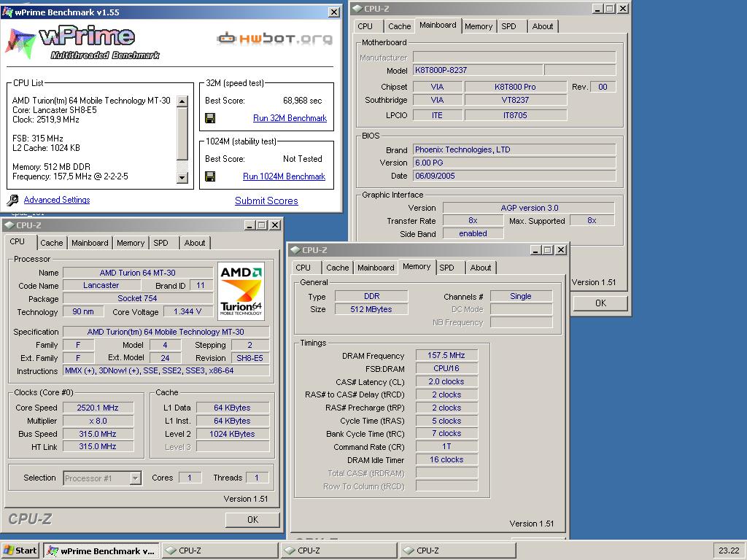Click the save icon beside Run 1024M Benchmark
747x560 pixels.
pyautogui.click(x=209, y=176)
